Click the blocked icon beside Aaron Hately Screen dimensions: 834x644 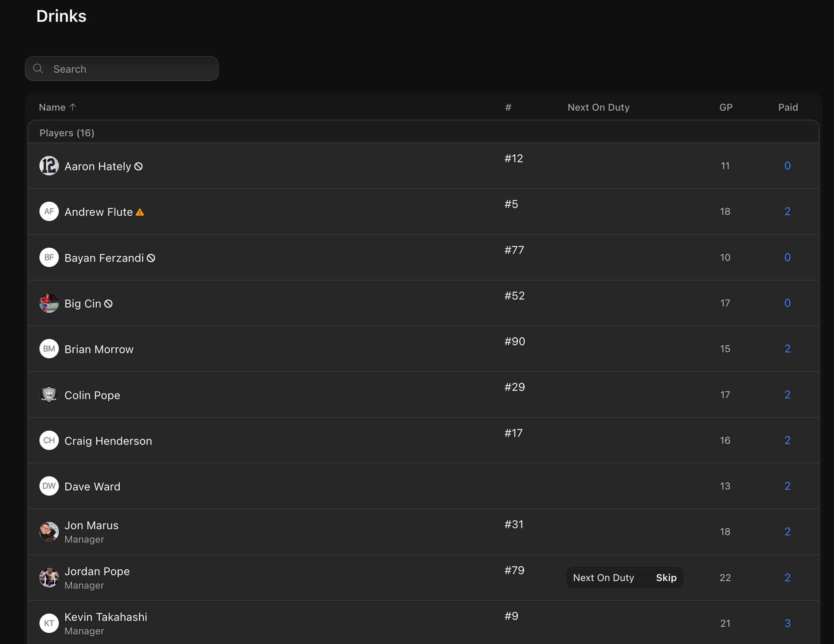139,166
